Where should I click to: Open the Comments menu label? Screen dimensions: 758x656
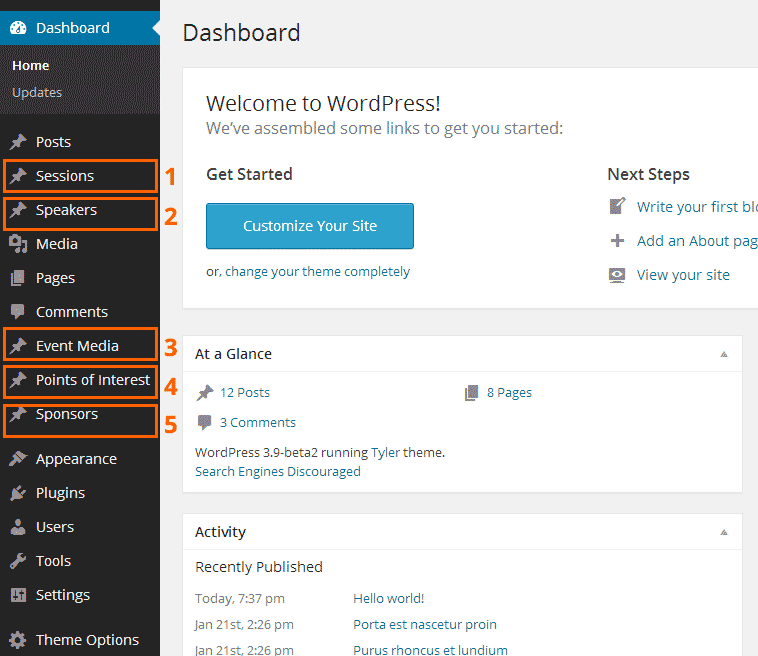72,312
